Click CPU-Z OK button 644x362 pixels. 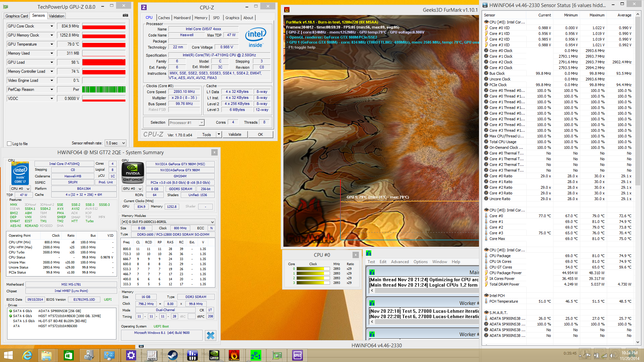[x=261, y=134]
